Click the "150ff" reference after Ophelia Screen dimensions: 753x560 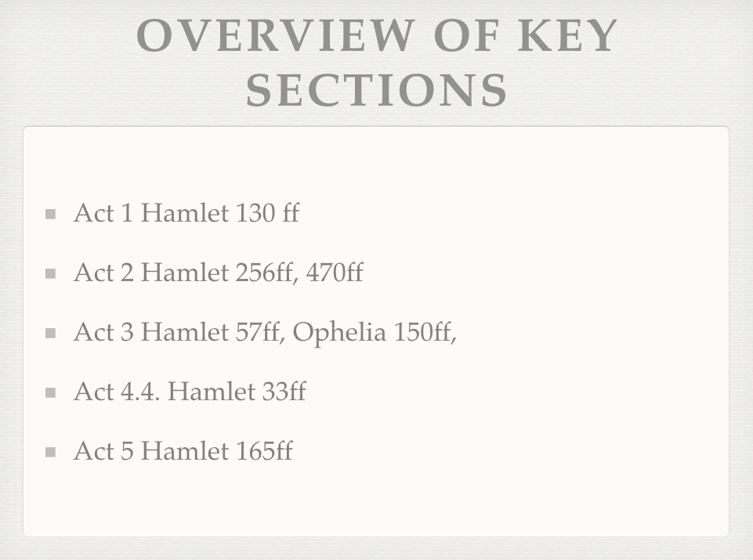point(424,332)
